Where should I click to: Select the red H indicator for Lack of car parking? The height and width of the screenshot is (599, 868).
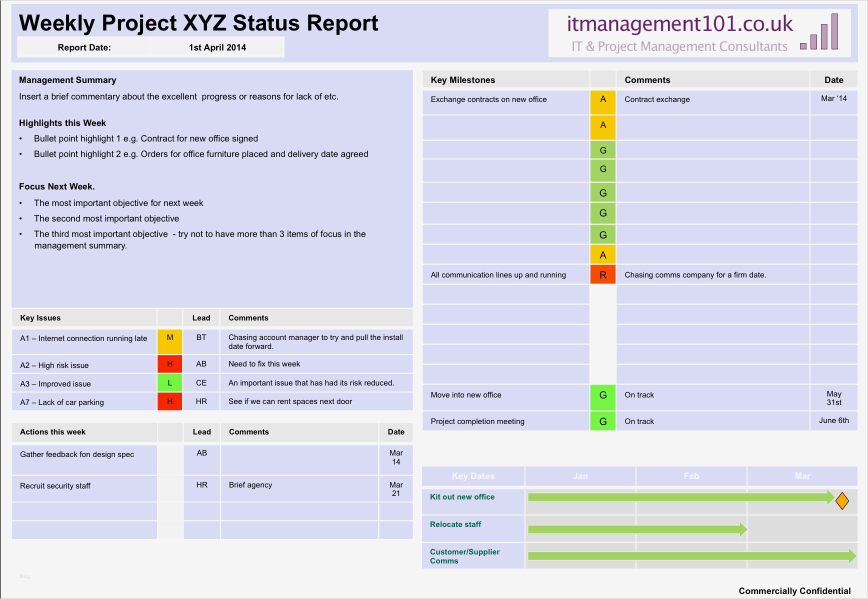[169, 401]
